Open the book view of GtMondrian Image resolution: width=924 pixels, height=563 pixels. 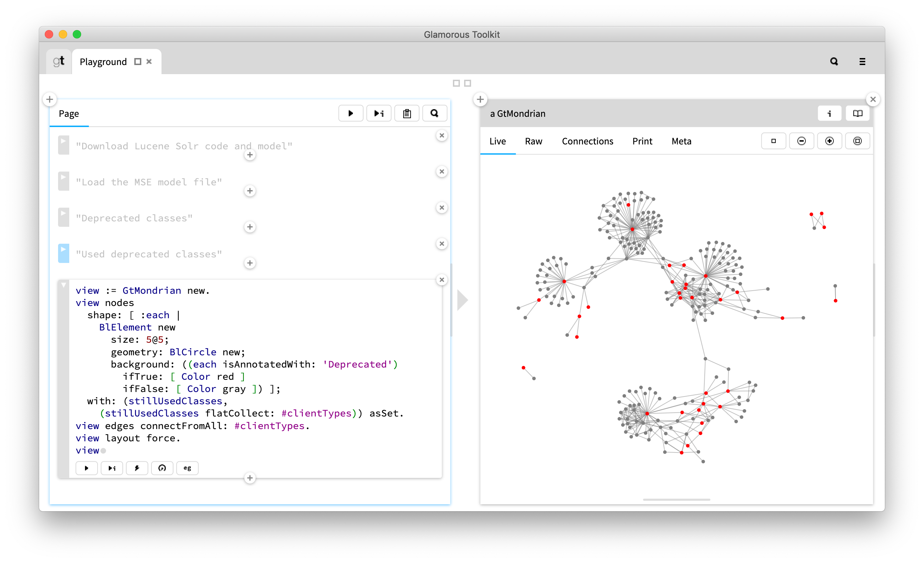coord(858,113)
